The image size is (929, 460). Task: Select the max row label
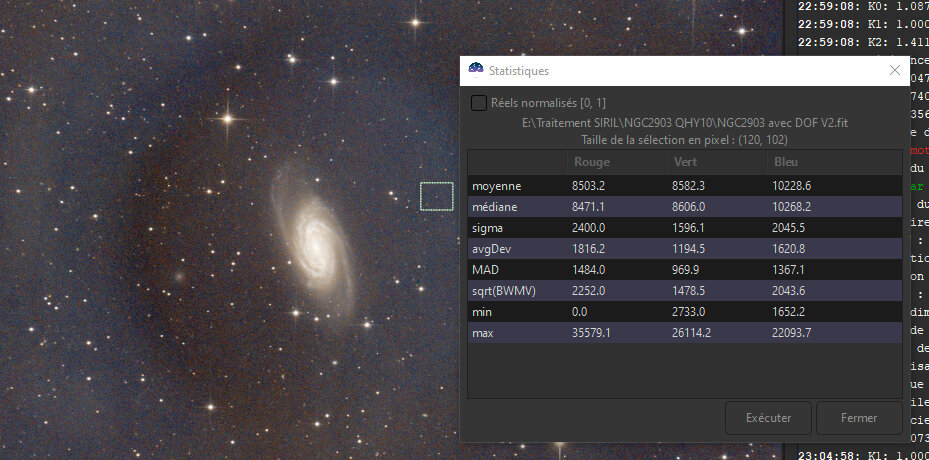pyautogui.click(x=483, y=333)
